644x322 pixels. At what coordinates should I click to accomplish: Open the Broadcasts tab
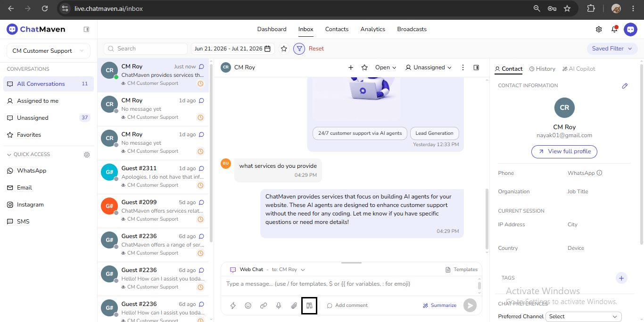pos(412,29)
